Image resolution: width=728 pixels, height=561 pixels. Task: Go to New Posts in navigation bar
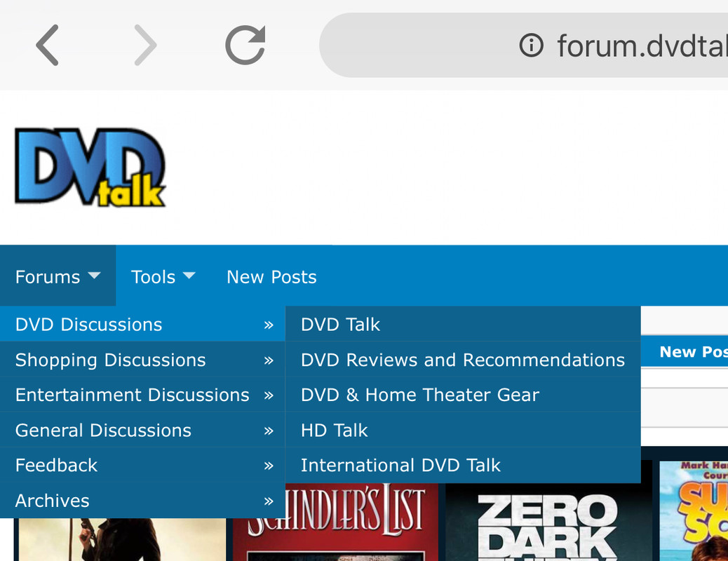(x=271, y=277)
